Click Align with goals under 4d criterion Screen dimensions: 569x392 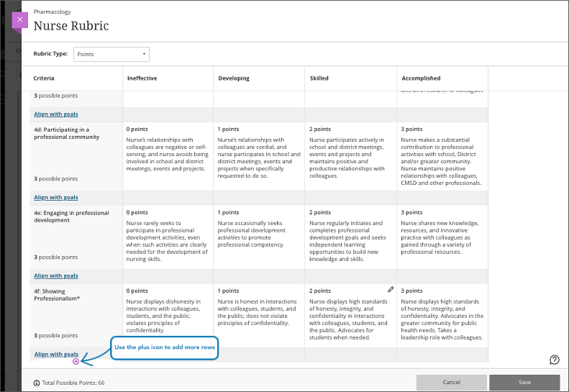(56, 197)
